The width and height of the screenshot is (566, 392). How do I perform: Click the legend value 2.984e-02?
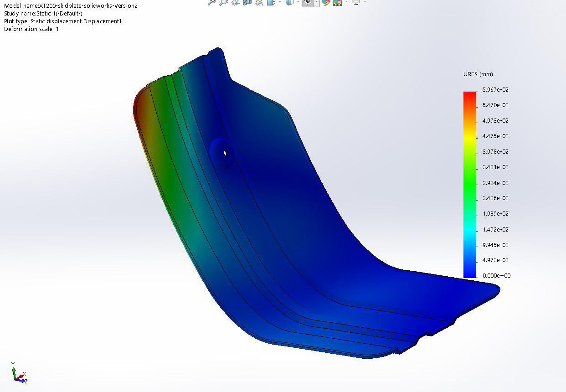[495, 183]
